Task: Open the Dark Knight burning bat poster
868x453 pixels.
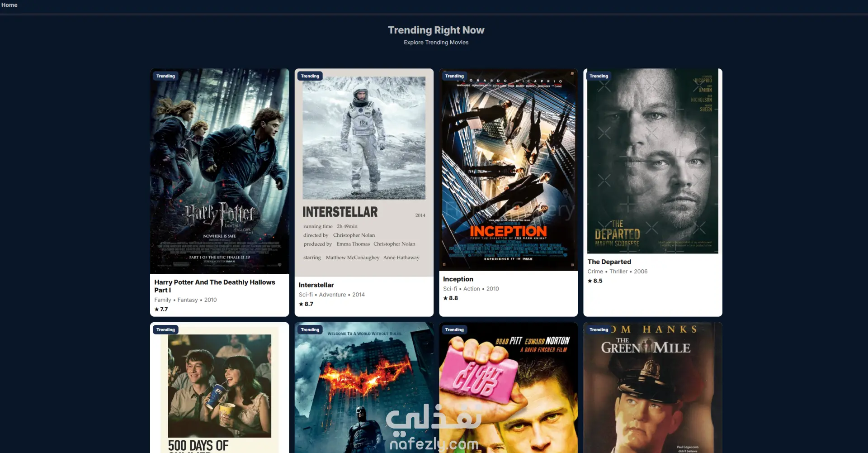Action: [x=364, y=388]
